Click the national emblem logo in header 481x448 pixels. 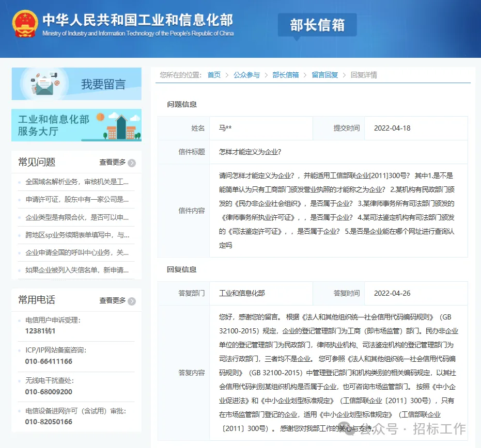tap(25, 24)
